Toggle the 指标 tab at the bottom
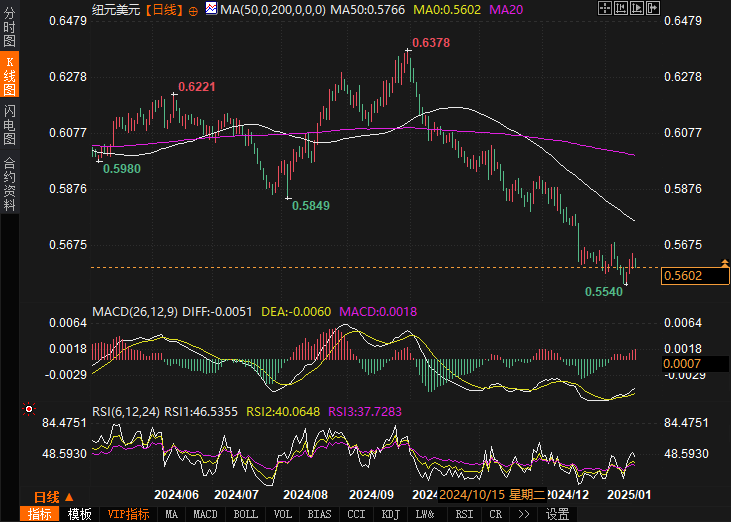 [40, 514]
